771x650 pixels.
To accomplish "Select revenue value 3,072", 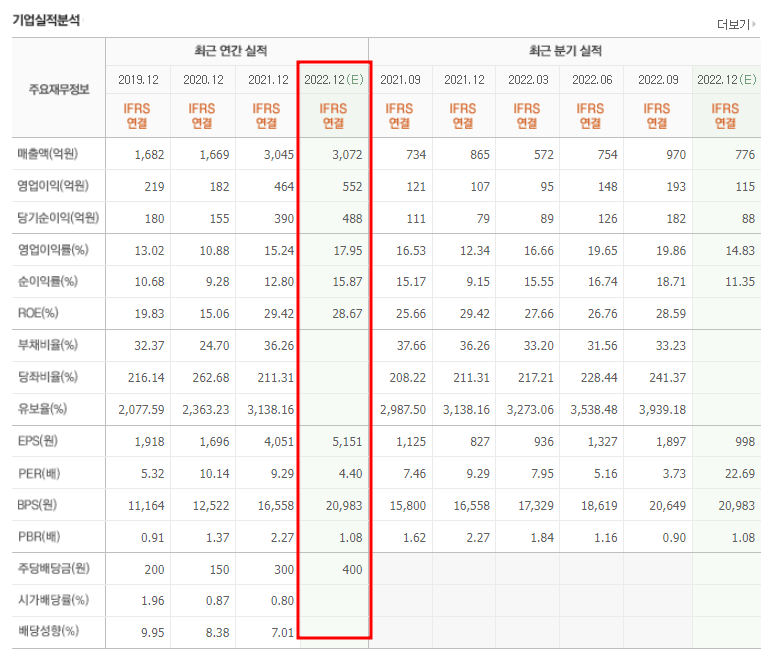I will 347,154.
